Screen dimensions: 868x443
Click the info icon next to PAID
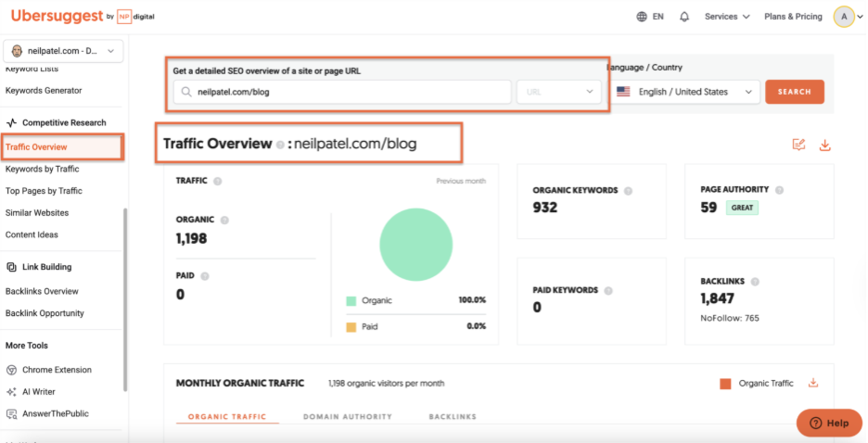tap(205, 276)
